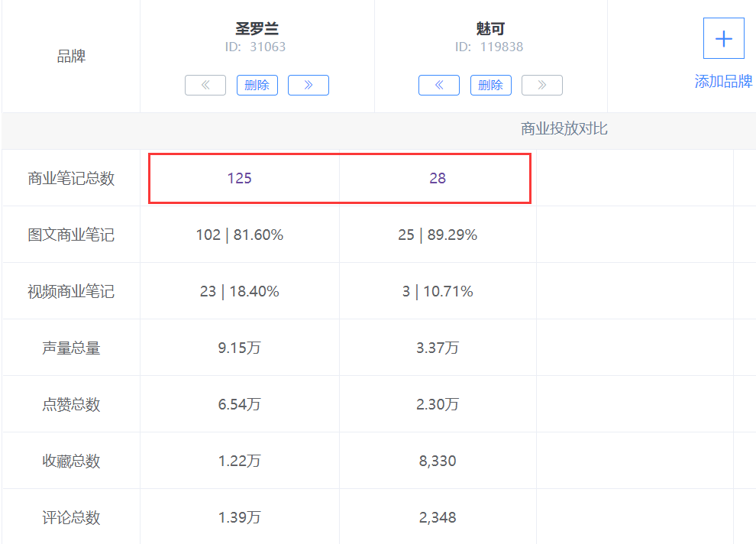
Task: Select value 3 | 10.71%
Action: pyautogui.click(x=438, y=291)
